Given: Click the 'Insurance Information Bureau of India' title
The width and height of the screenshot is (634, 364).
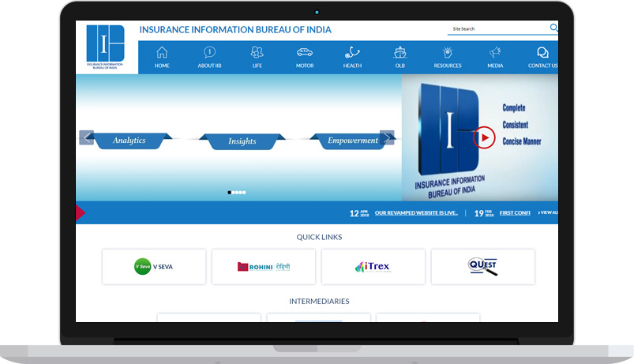Looking at the screenshot, I should coord(235,29).
